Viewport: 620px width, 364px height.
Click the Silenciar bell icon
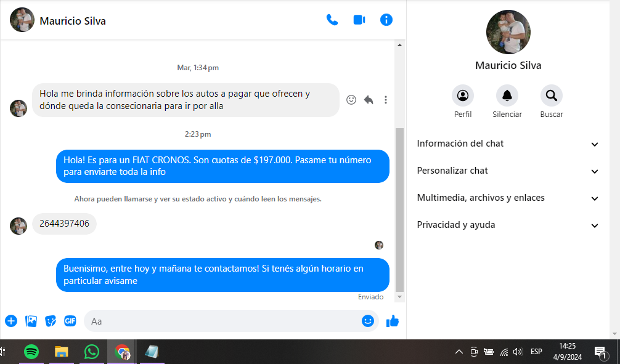pos(507,95)
